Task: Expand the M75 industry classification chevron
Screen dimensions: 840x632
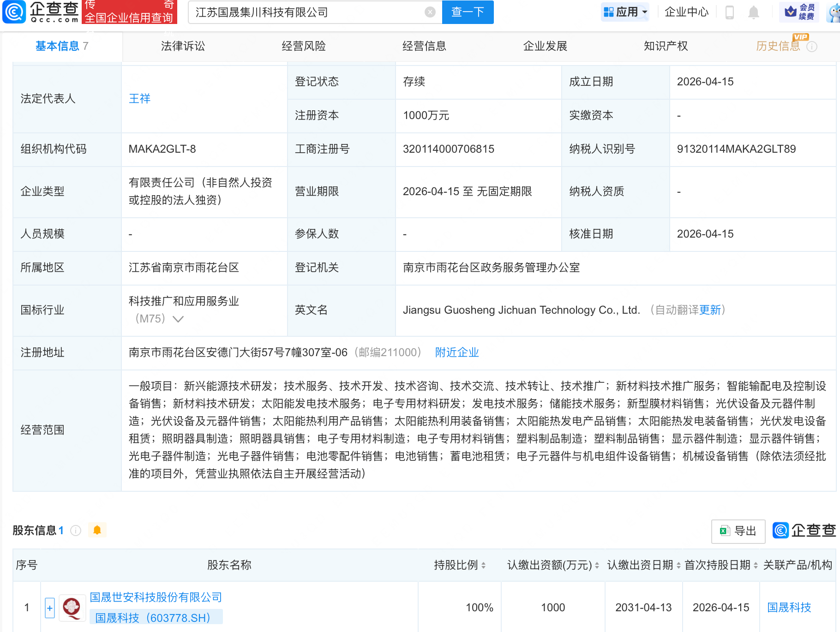Action: coord(178,319)
